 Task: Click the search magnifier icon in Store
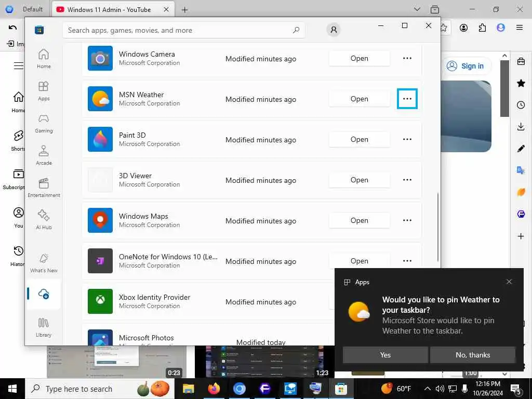pyautogui.click(x=296, y=30)
